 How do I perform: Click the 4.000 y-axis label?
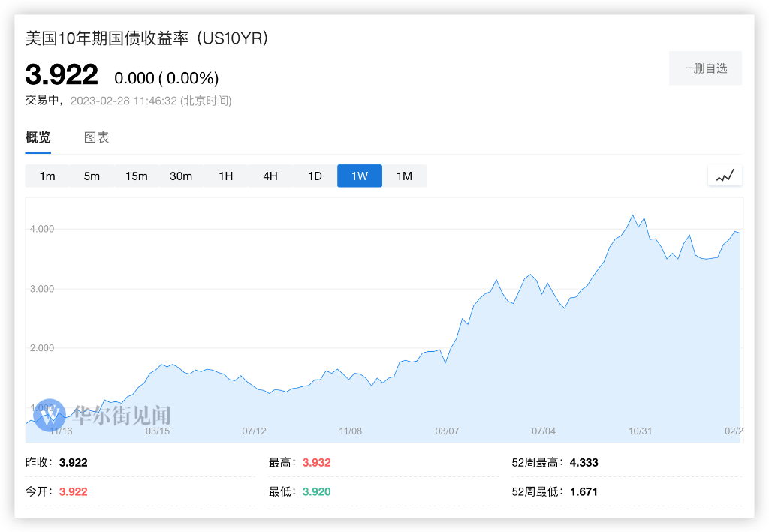point(42,230)
